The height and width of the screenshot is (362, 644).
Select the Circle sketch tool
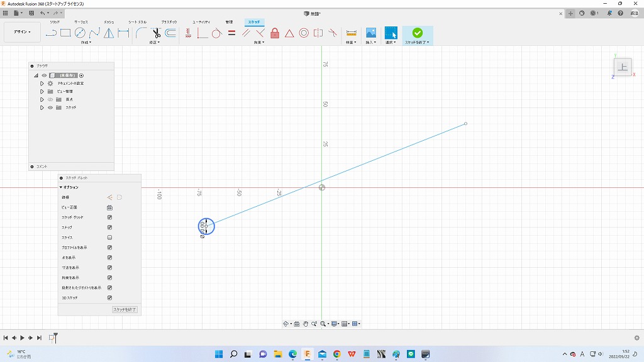[80, 33]
